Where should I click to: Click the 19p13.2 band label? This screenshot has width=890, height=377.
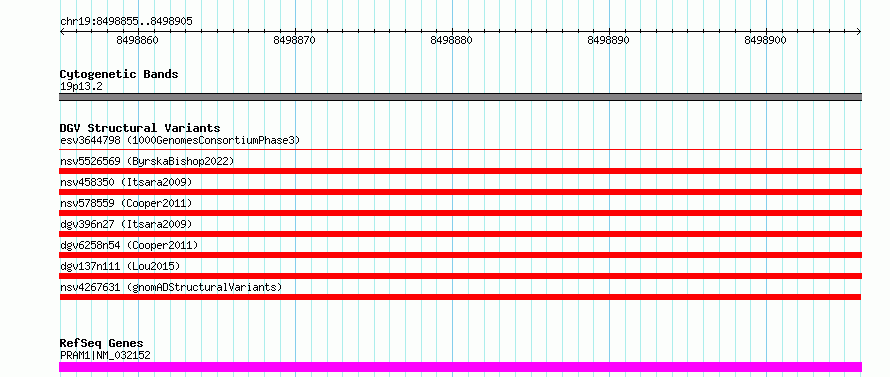click(x=81, y=86)
